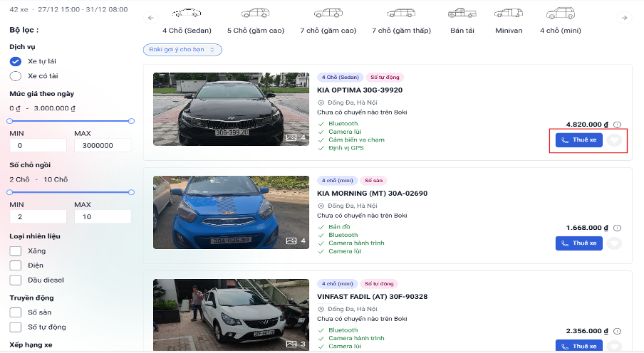Favorite the KIA Morning with heart icon

click(x=614, y=244)
